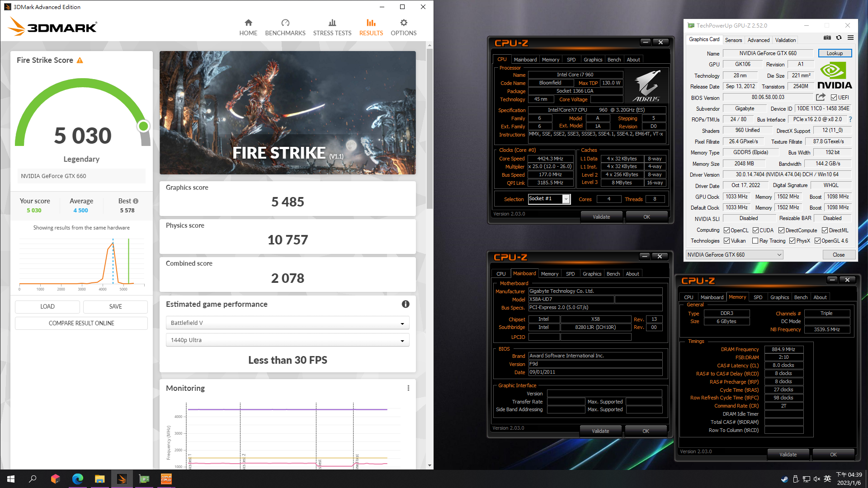This screenshot has width=868, height=488.
Task: Open Monitoring three-dot menu
Action: 408,388
